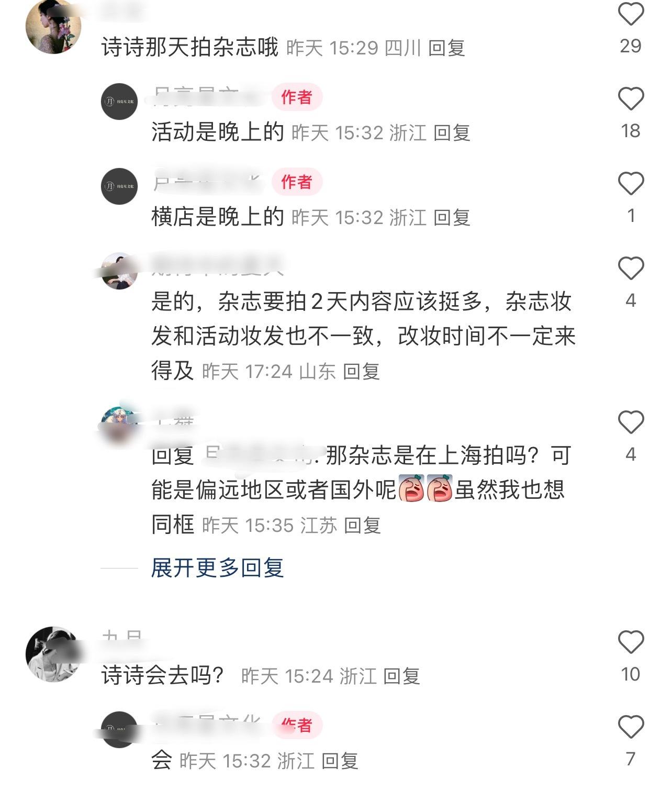Reply to the author's '会' answer
Image resolution: width=672 pixels, height=791 pixels.
(340, 761)
